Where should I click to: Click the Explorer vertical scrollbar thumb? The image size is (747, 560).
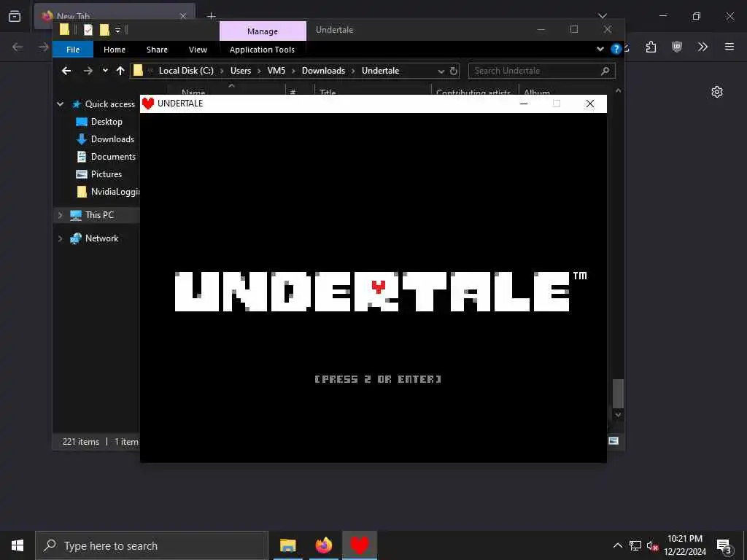click(618, 393)
